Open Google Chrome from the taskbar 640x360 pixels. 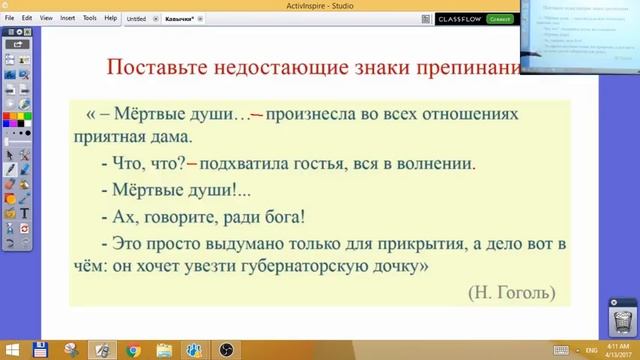(133, 350)
